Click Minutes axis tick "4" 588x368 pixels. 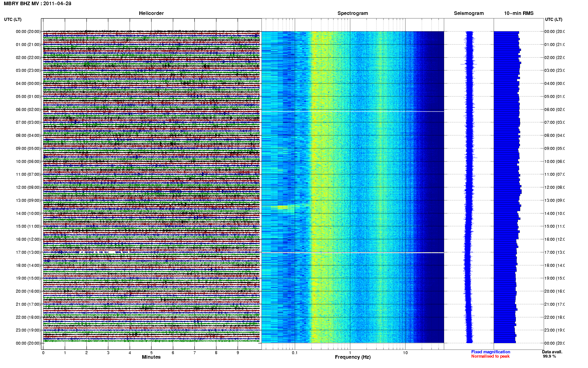tap(130, 353)
